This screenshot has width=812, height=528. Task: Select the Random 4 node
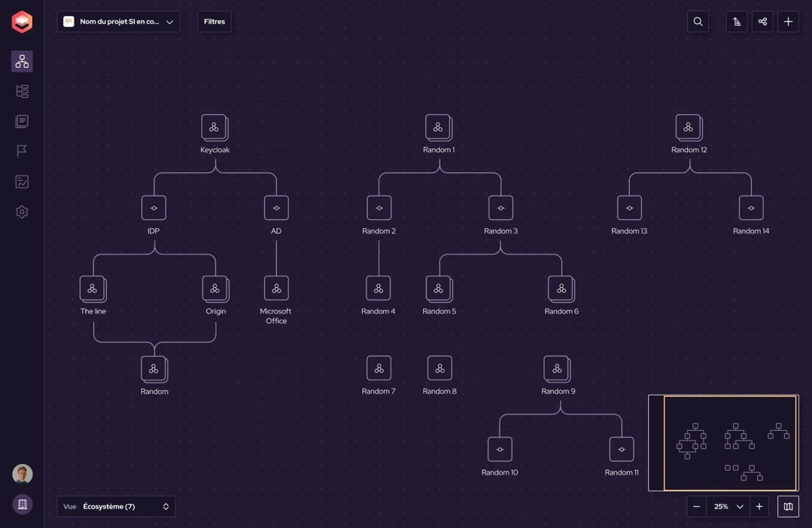379,288
